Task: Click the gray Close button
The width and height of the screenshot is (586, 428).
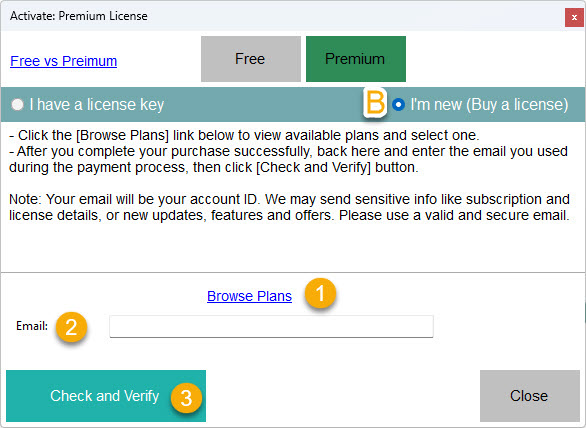Action: coord(530,396)
